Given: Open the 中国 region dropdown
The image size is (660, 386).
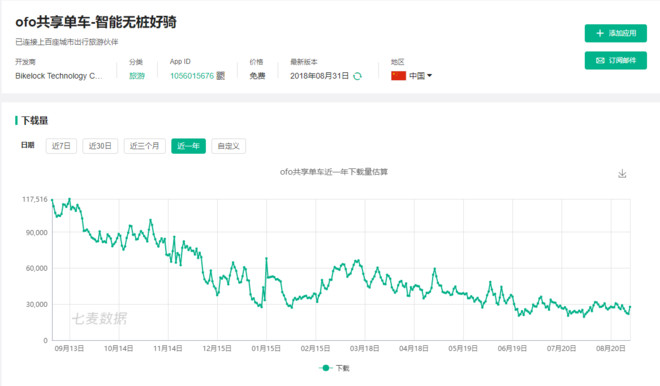Looking at the screenshot, I should click(417, 76).
